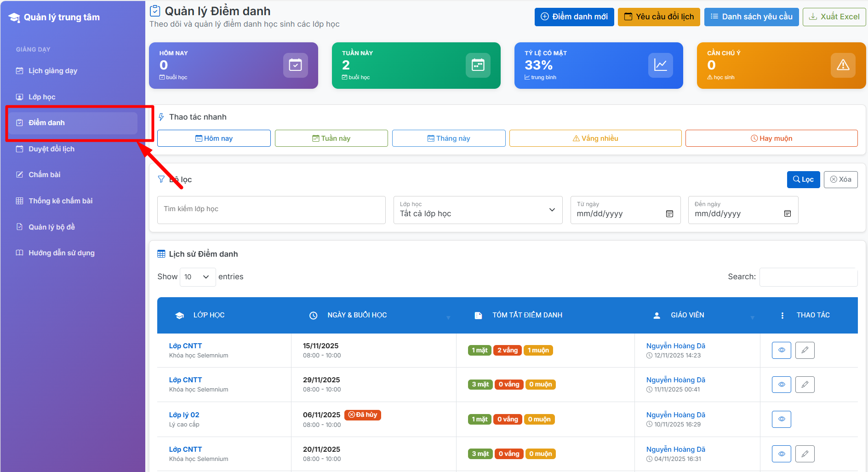
Task: Edit the 20/11/2025 attendance with pencil icon
Action: pos(805,454)
